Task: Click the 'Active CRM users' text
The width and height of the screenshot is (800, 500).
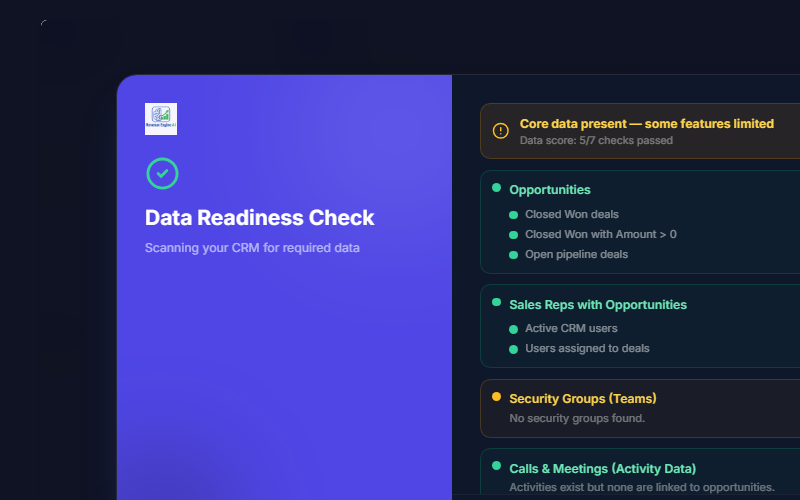Action: (x=571, y=328)
